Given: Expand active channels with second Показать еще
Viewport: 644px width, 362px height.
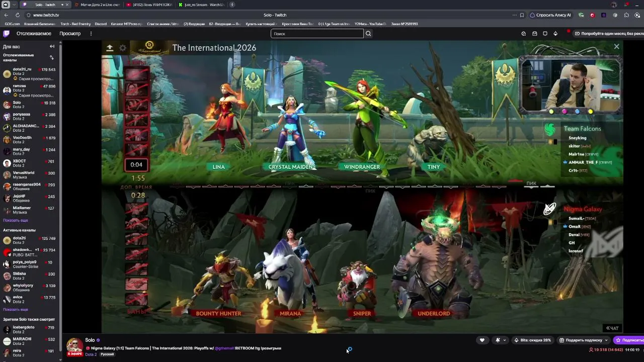Looking at the screenshot, I should pyautogui.click(x=16, y=309).
